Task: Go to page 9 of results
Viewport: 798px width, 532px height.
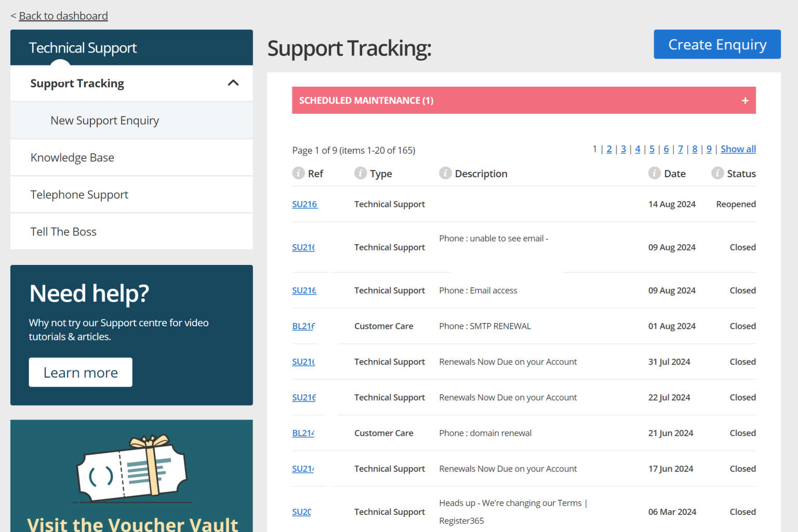Action: point(709,149)
